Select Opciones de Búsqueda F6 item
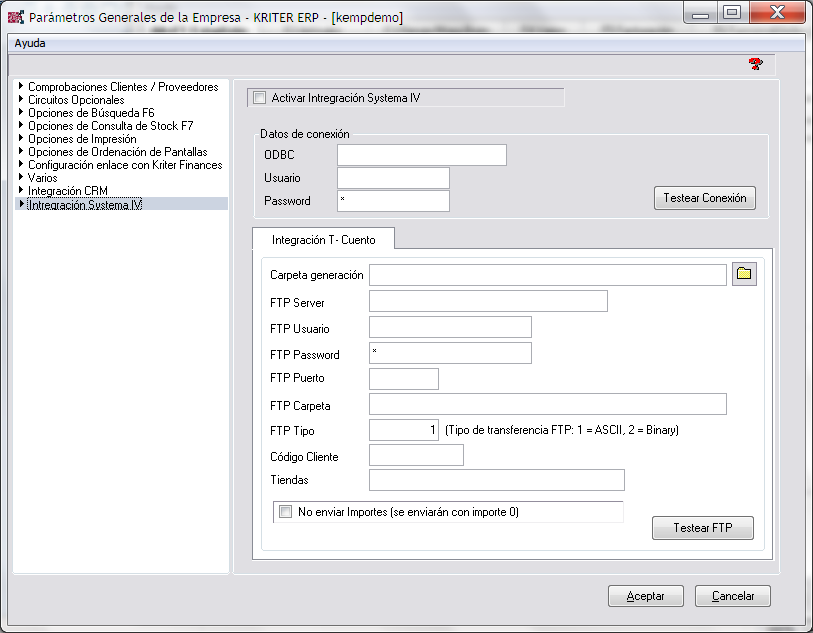This screenshot has height=633, width=813. (x=91, y=112)
